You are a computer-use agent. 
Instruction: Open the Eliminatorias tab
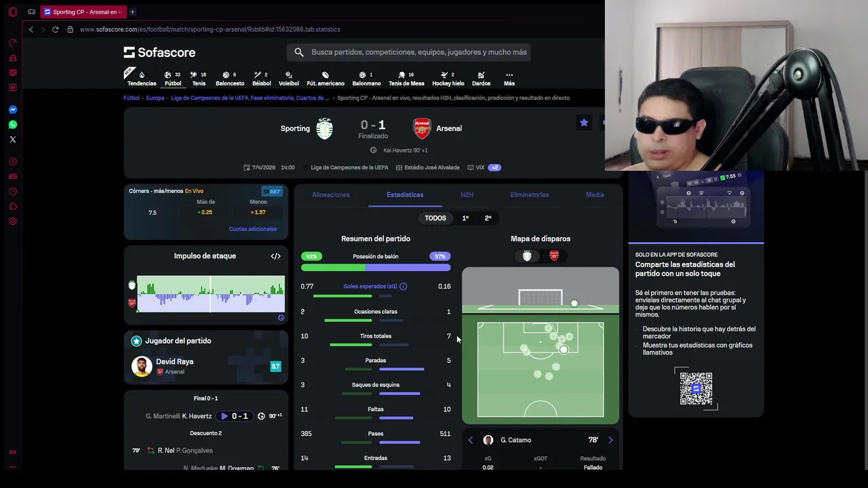(530, 195)
